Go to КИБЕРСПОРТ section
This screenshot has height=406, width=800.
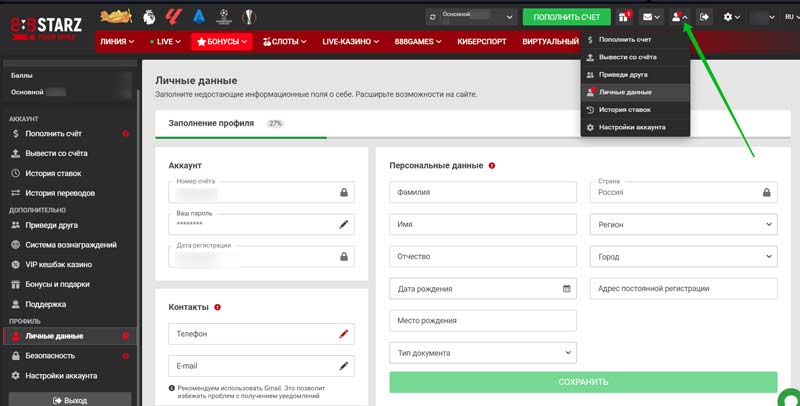482,42
